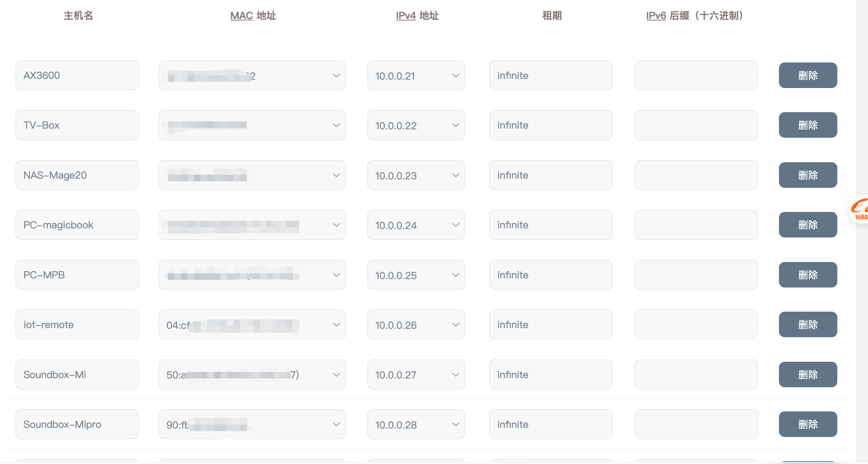
Task: Edit lease time for iot-remote row
Action: coord(550,325)
